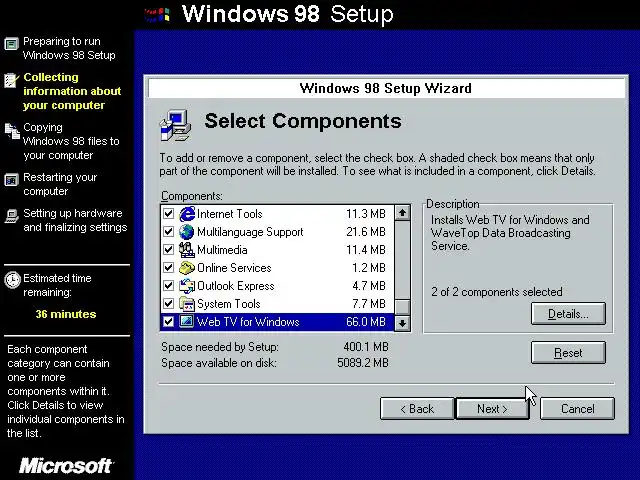Proceed with the Next button
The height and width of the screenshot is (480, 640).
click(492, 409)
